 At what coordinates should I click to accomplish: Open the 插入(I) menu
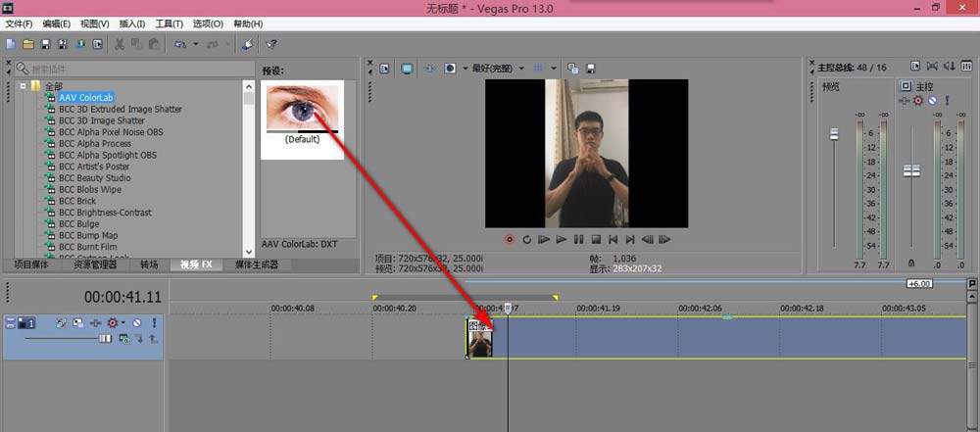[132, 24]
